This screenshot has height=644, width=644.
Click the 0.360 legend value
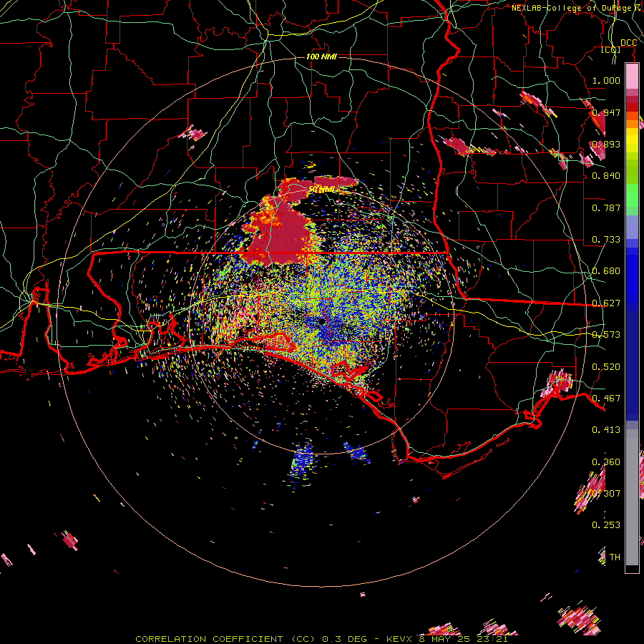pyautogui.click(x=606, y=462)
